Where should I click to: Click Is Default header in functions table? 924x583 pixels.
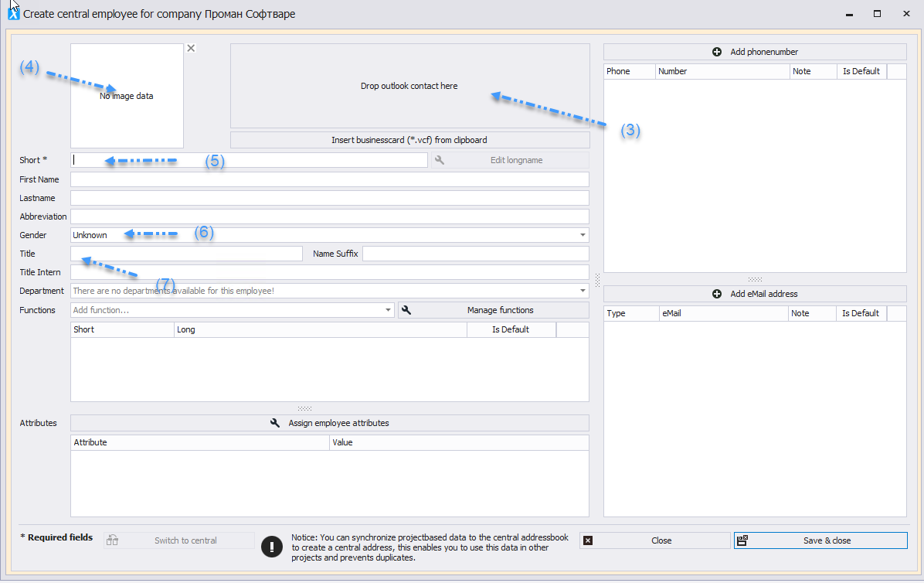point(511,329)
